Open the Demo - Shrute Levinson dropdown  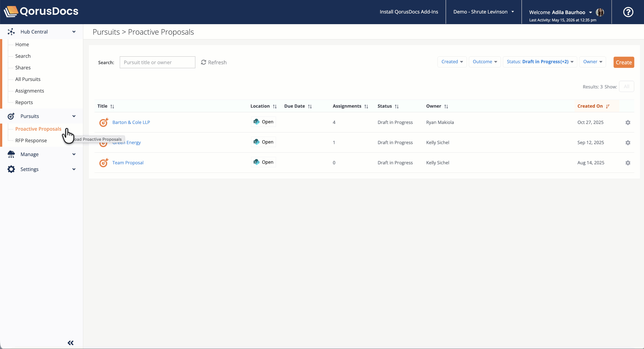pyautogui.click(x=484, y=12)
